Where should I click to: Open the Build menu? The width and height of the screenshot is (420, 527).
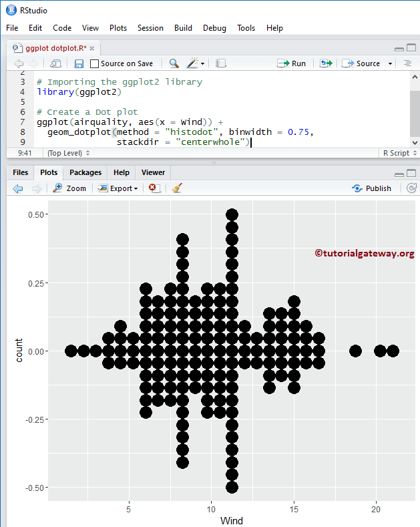pos(183,28)
